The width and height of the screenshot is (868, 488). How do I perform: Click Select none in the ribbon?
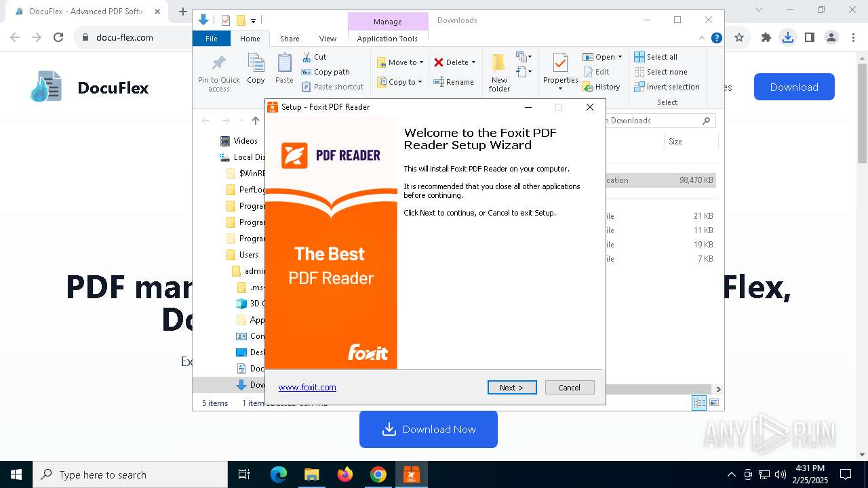660,72
